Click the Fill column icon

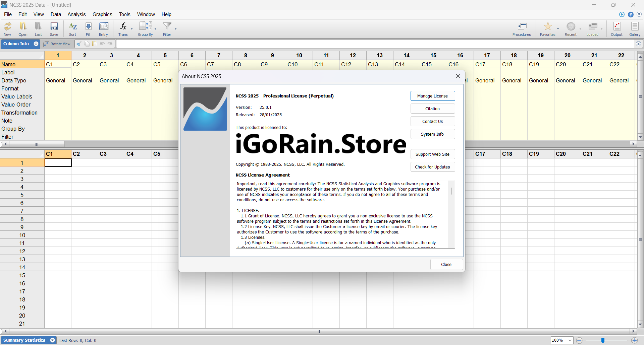click(88, 29)
